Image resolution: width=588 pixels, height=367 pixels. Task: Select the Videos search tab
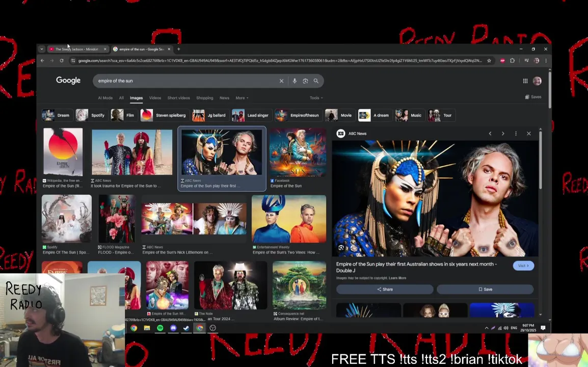[x=155, y=98]
